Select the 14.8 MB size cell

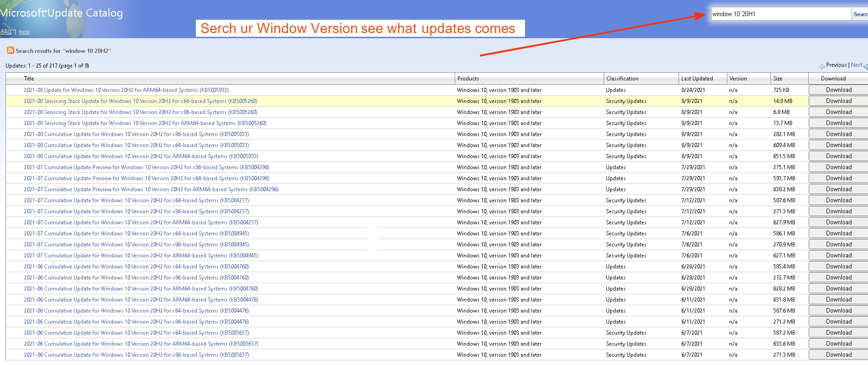click(783, 101)
